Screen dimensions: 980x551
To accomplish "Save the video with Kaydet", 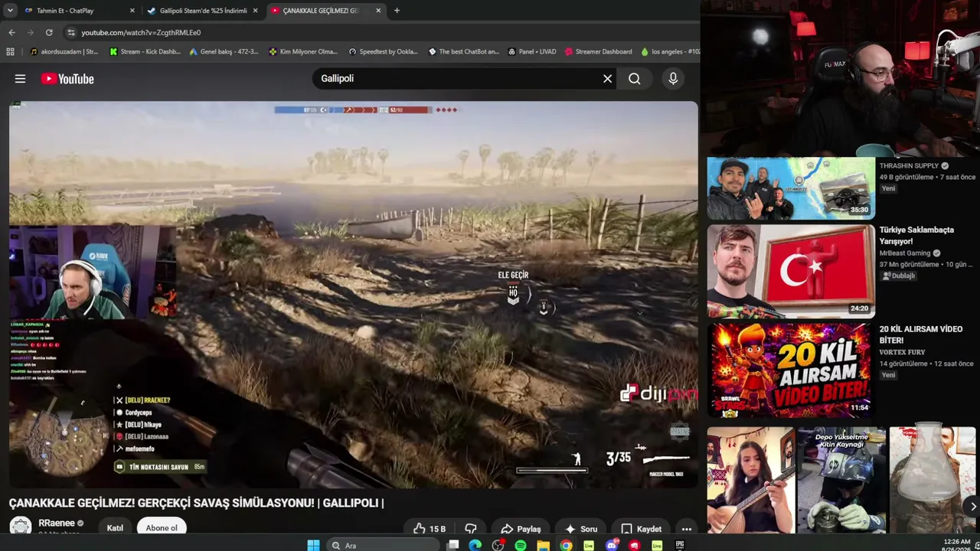I will tap(641, 529).
